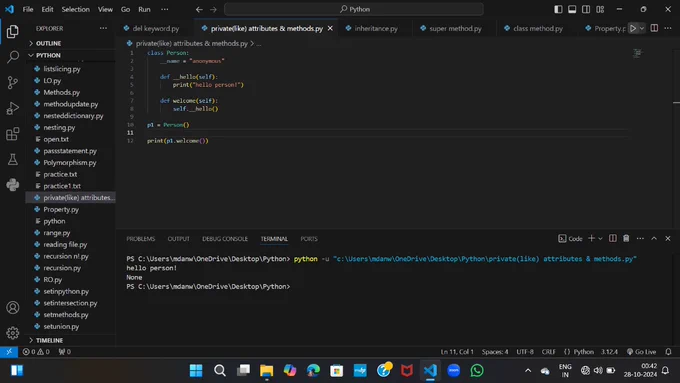
Task: Maximize the panel size with chevron
Action: click(x=654, y=238)
